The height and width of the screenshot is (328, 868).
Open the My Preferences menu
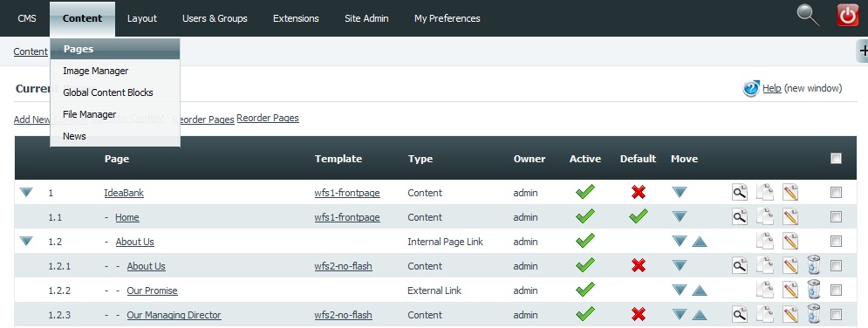[448, 18]
